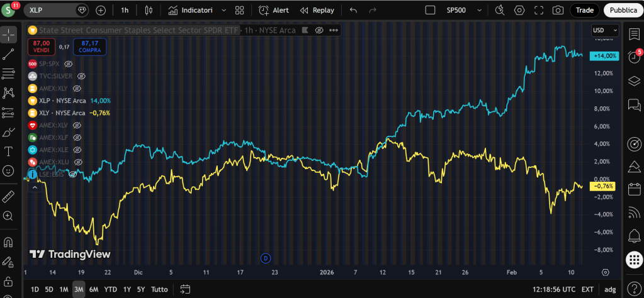Open the emoji icons tool

(9, 170)
